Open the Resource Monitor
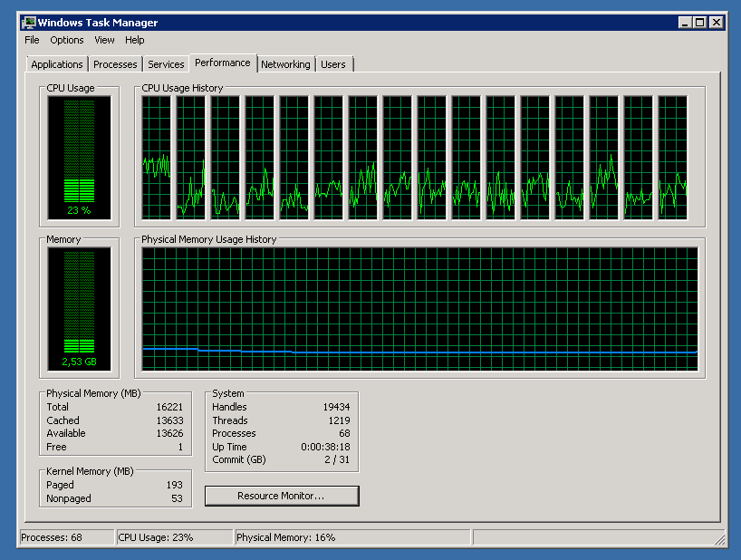This screenshot has height=560, width=741. point(282,496)
